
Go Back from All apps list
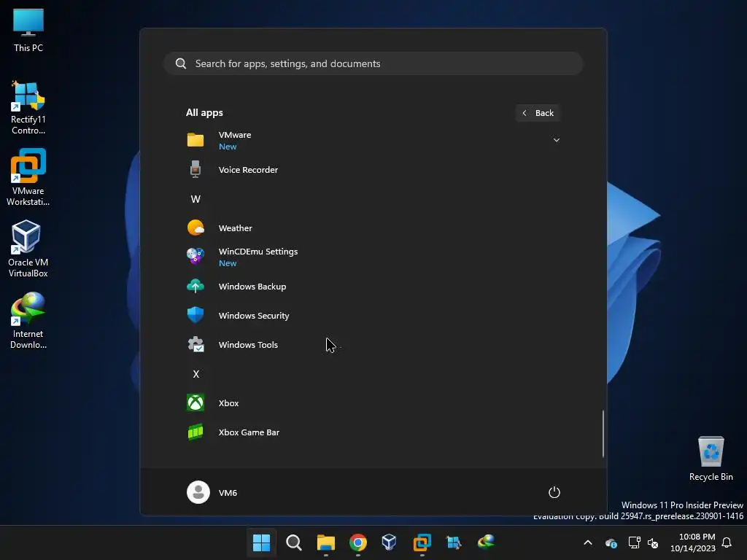coord(538,113)
